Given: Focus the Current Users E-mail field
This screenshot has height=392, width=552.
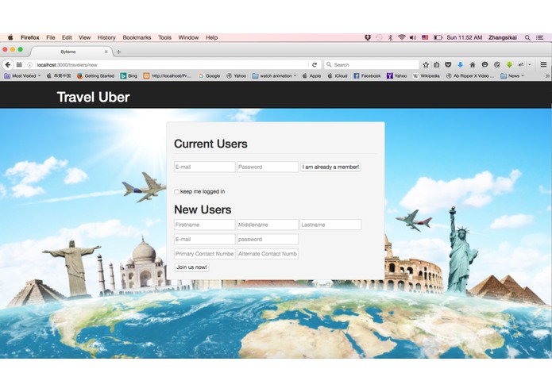Looking at the screenshot, I should 205,167.
